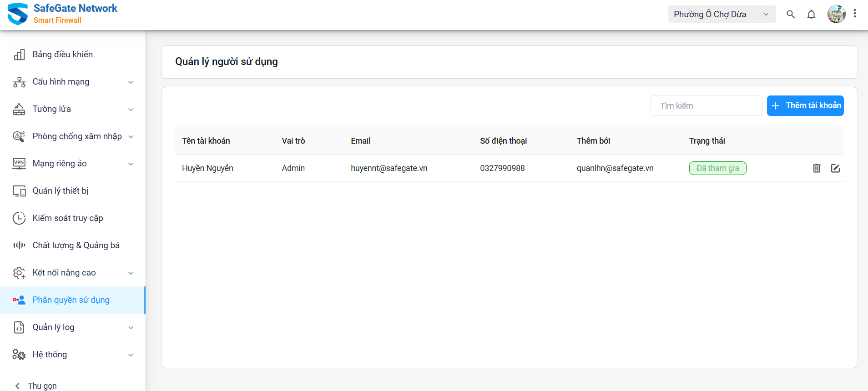
Task: Open Bảng điều khiển dashboard
Action: coord(62,55)
